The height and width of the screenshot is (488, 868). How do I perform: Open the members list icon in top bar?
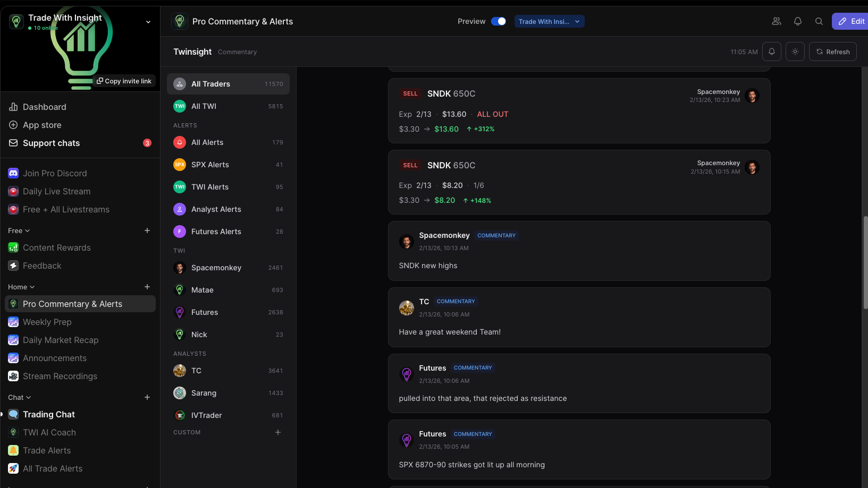[776, 21]
